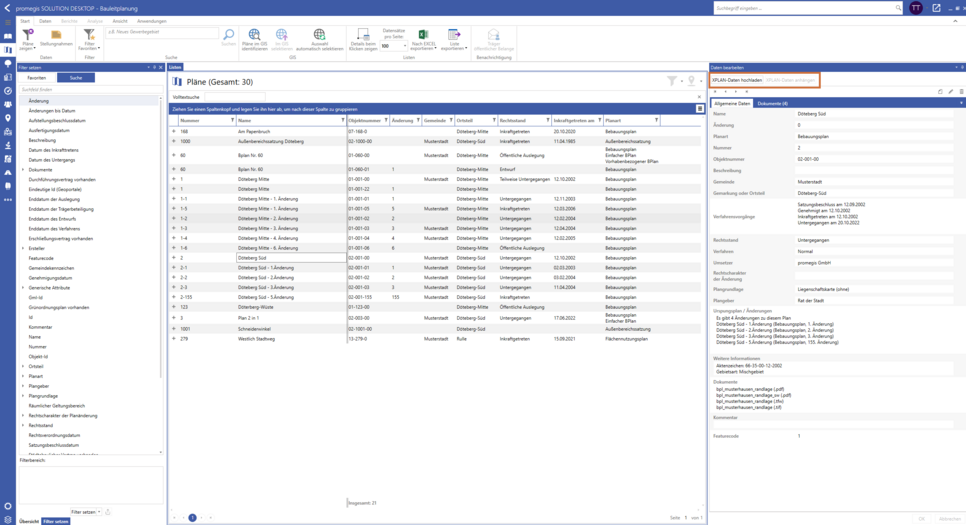Click the hamburger menu icon in sidebar
This screenshot has width=966, height=525.
(7, 22)
